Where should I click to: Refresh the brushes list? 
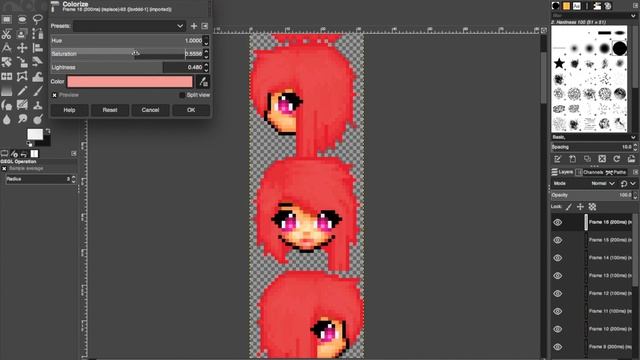click(x=617, y=159)
